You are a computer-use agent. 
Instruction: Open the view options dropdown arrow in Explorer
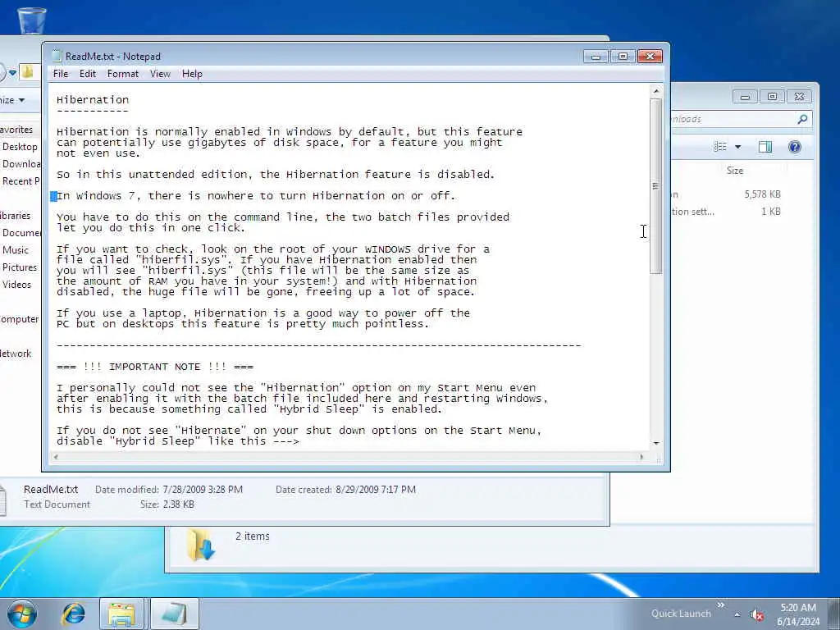click(x=737, y=147)
